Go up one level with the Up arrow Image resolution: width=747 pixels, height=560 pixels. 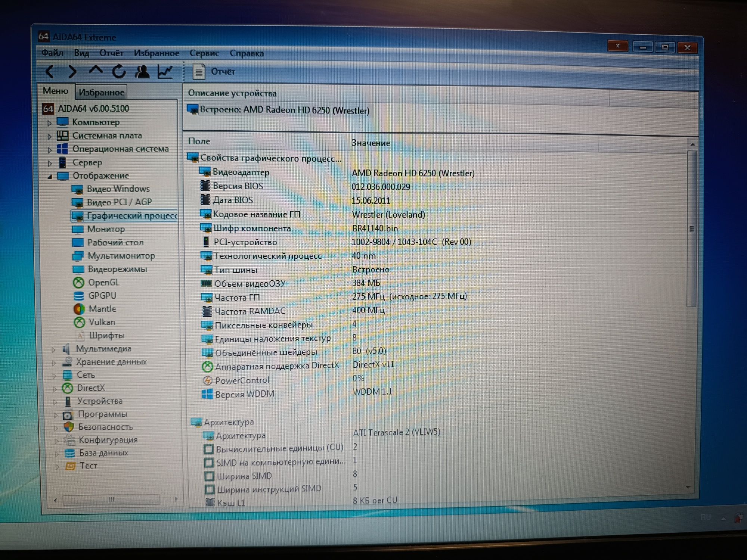coord(96,70)
